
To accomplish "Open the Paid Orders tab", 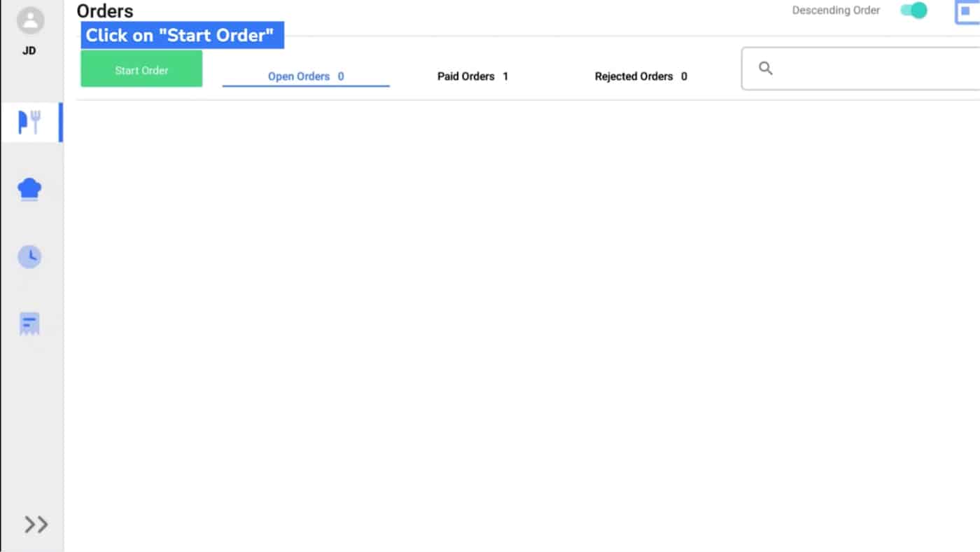I will pyautogui.click(x=472, y=76).
